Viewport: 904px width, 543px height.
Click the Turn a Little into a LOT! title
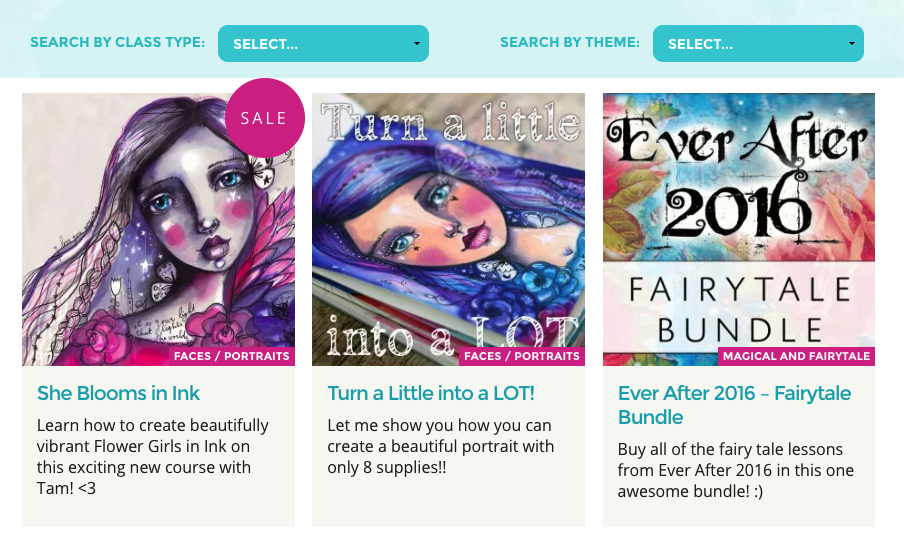431,393
